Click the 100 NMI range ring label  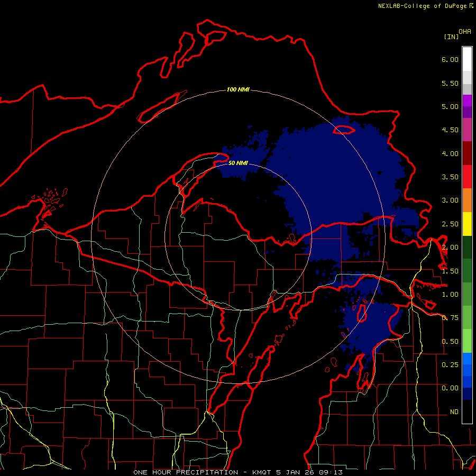pyautogui.click(x=238, y=89)
